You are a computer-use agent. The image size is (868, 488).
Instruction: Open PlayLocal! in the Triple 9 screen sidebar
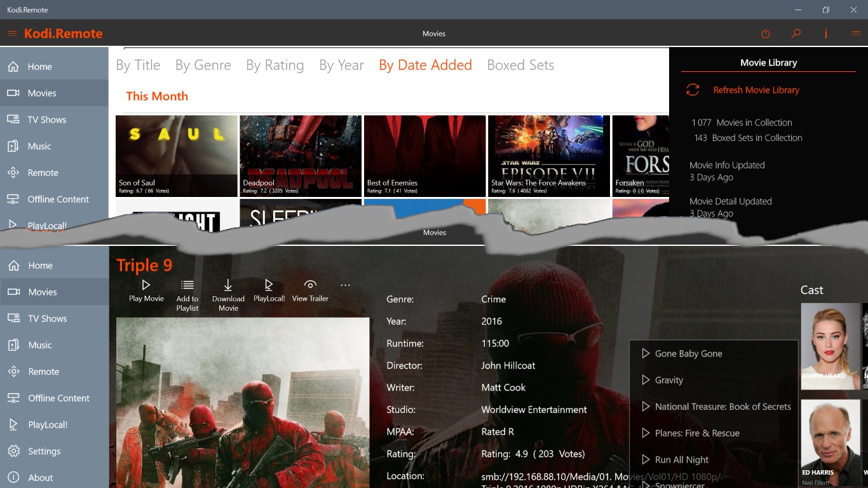tap(54, 425)
